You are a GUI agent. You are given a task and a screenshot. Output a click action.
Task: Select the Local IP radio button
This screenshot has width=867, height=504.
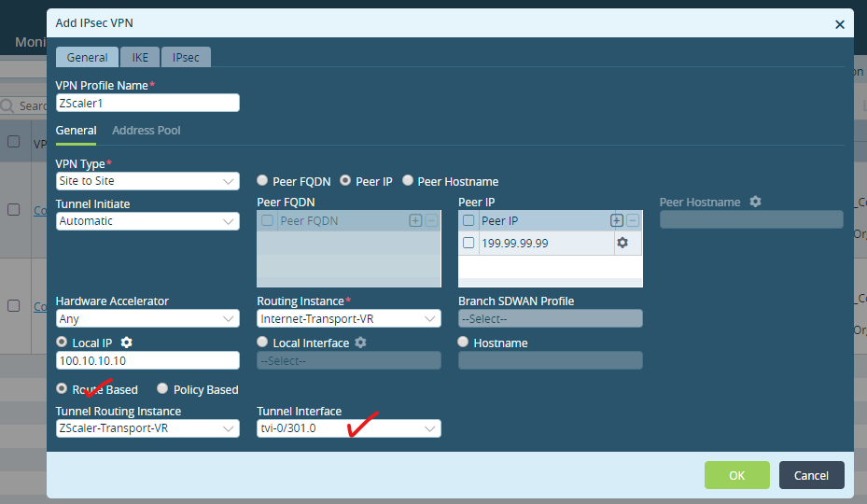tap(62, 342)
